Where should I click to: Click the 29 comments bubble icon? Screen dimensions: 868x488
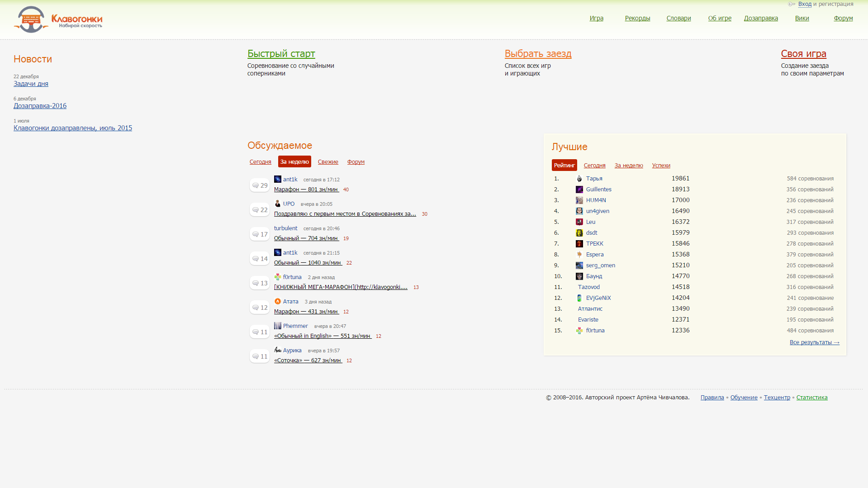(x=256, y=185)
